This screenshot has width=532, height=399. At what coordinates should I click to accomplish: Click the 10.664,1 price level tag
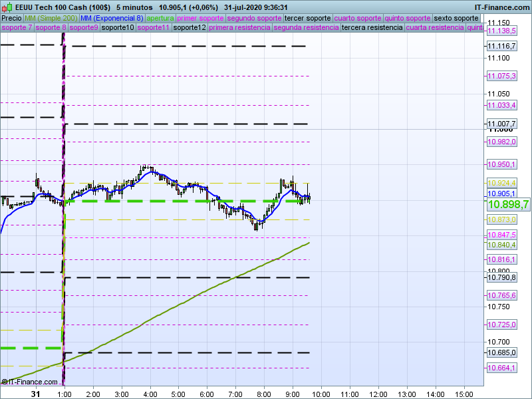coord(501,368)
